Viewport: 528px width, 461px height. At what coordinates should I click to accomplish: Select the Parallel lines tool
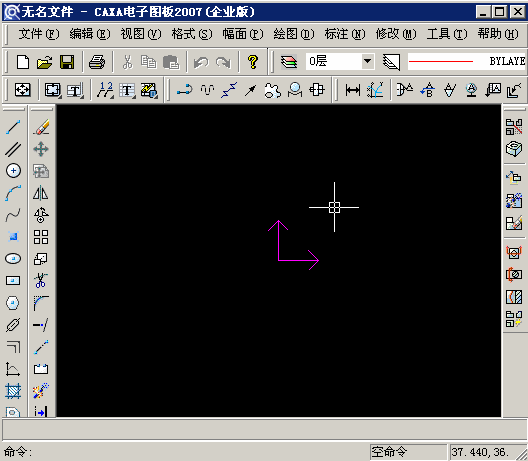(13, 149)
